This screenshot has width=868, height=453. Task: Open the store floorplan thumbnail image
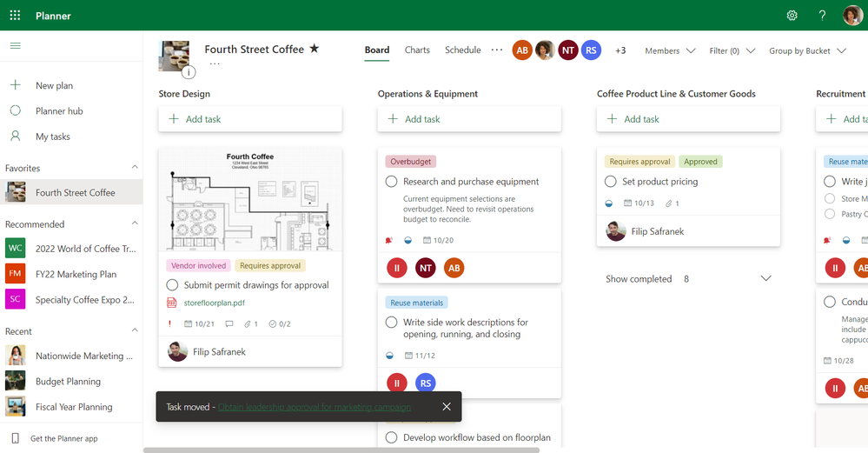pyautogui.click(x=250, y=200)
